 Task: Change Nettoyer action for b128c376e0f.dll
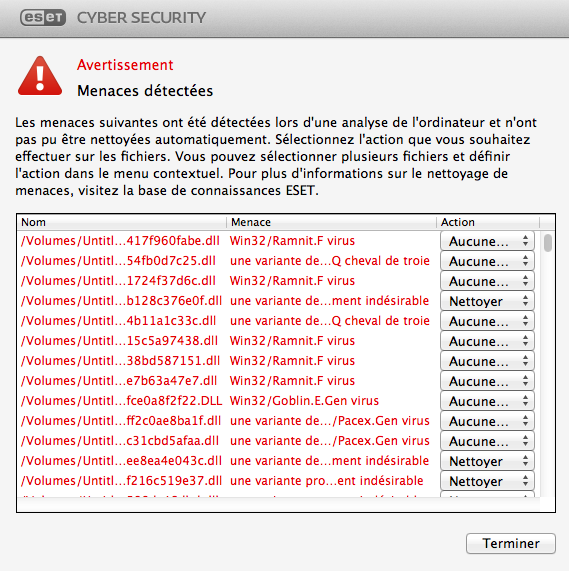click(x=487, y=301)
